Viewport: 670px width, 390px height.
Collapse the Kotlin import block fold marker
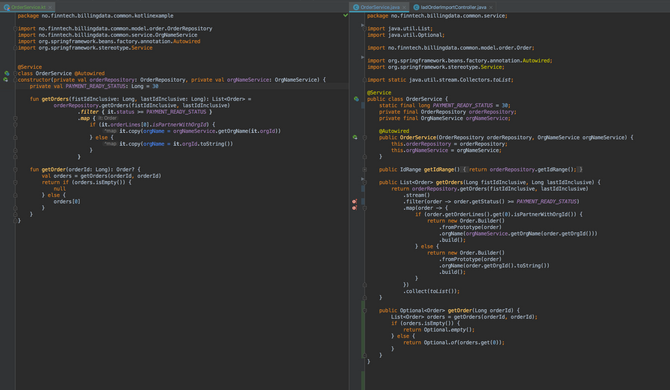pyautogui.click(x=15, y=29)
